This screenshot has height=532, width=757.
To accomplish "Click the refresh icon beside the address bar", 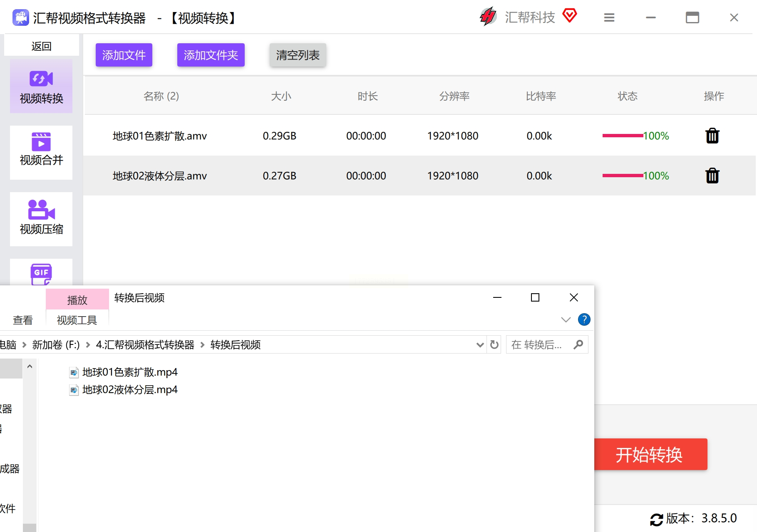I will [494, 345].
